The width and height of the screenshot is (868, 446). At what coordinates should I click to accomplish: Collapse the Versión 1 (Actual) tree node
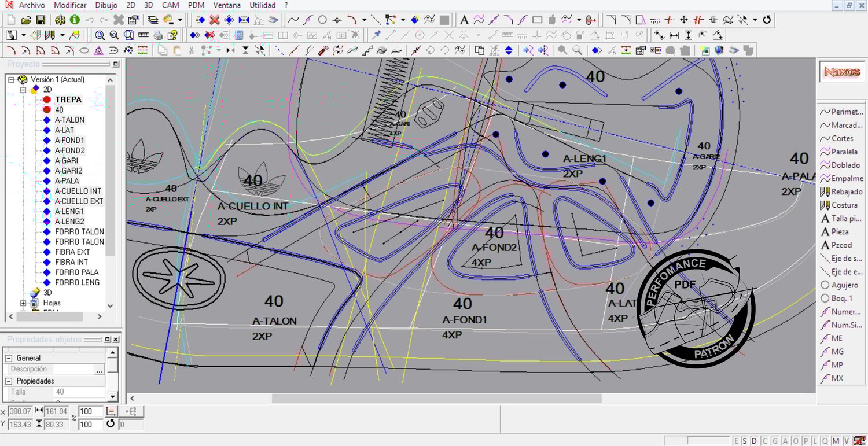(x=12, y=80)
